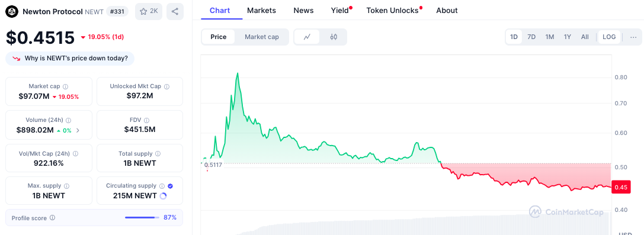644x235 pixels.
Task: Click the 0.80 axis price label
Action: pos(620,77)
